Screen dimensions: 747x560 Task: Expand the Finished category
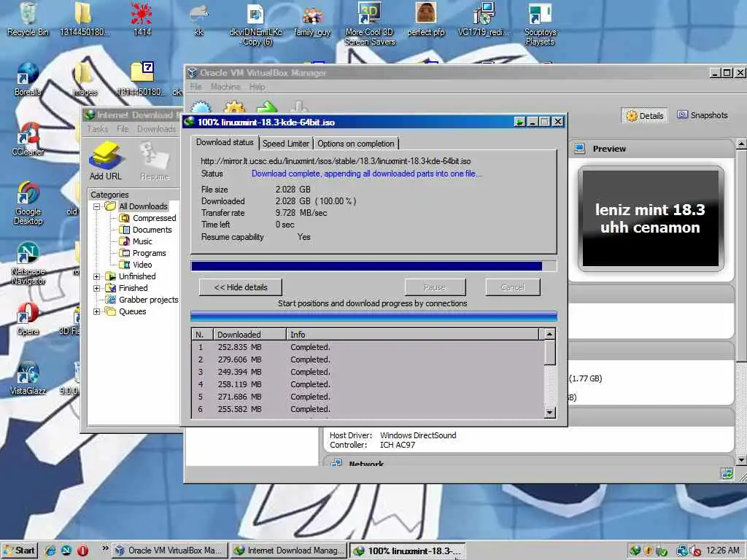pyautogui.click(x=97, y=288)
